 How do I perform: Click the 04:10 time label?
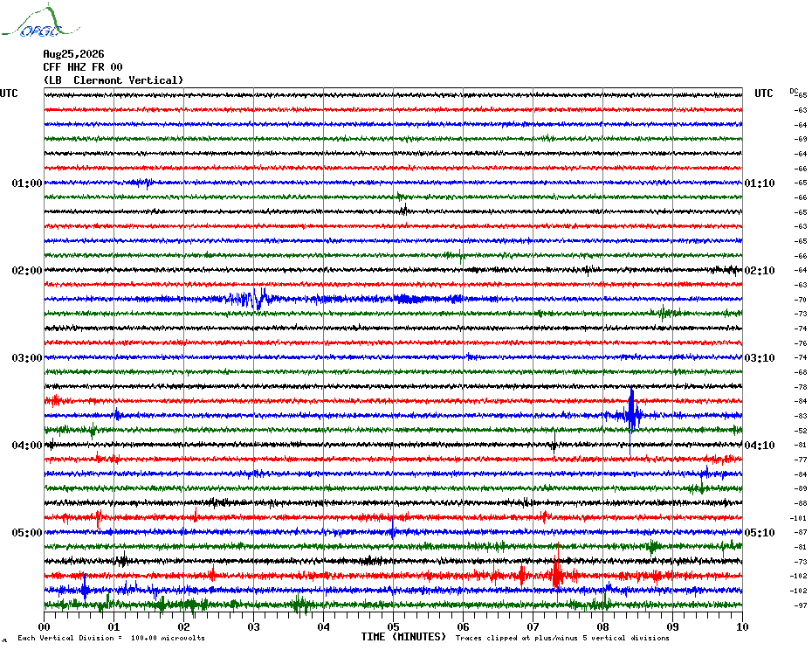[x=760, y=446]
